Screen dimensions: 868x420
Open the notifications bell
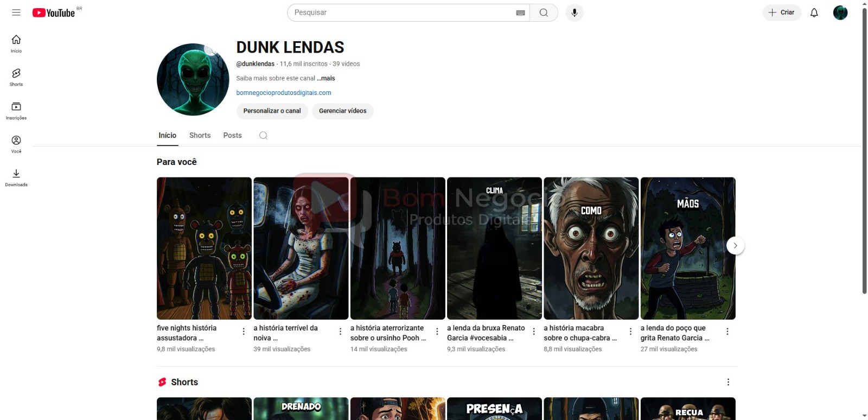pos(814,12)
